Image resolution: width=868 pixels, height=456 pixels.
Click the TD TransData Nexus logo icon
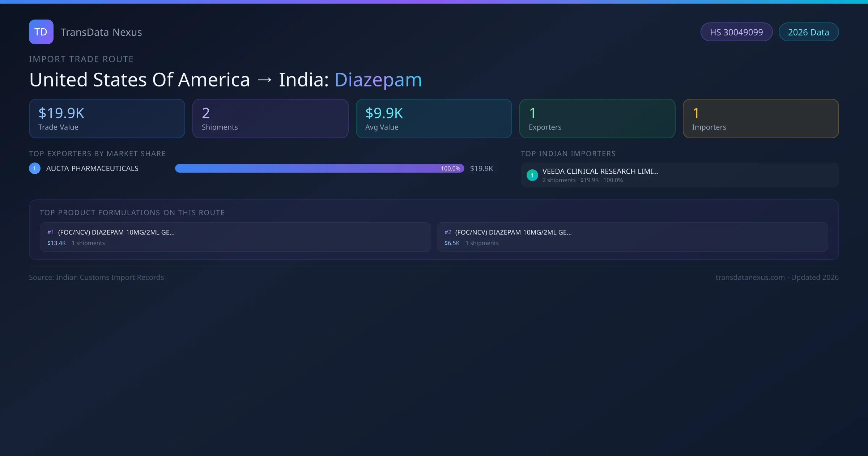click(41, 32)
